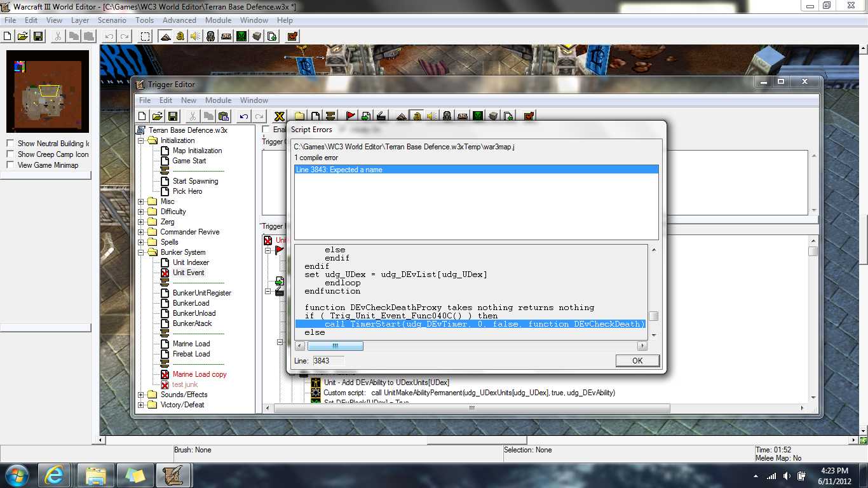Image resolution: width=868 pixels, height=488 pixels.
Task: Click Test Map icon in Trigger Editor toolbar
Action: [529, 116]
